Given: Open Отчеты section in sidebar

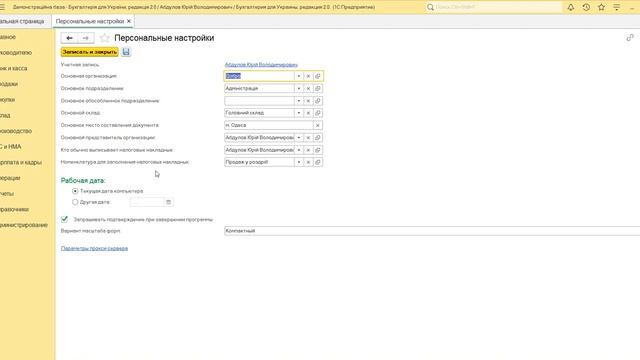Looking at the screenshot, I should [x=7, y=193].
